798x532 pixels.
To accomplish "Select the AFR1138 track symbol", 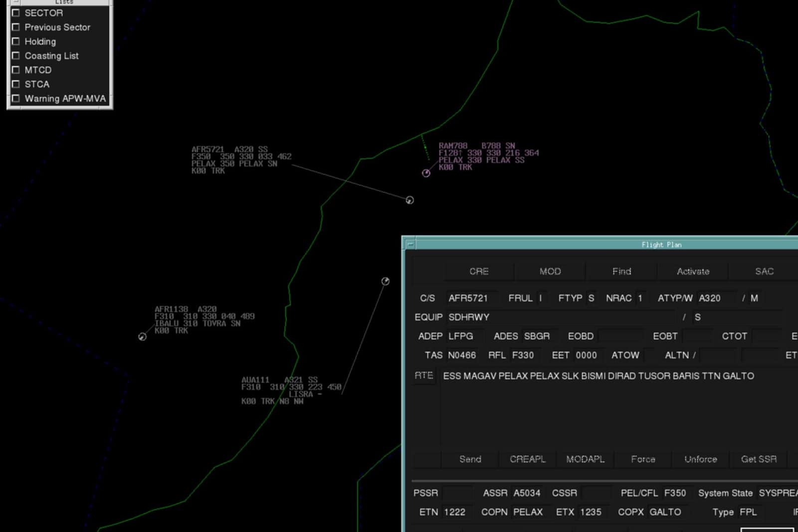I will click(x=142, y=337).
